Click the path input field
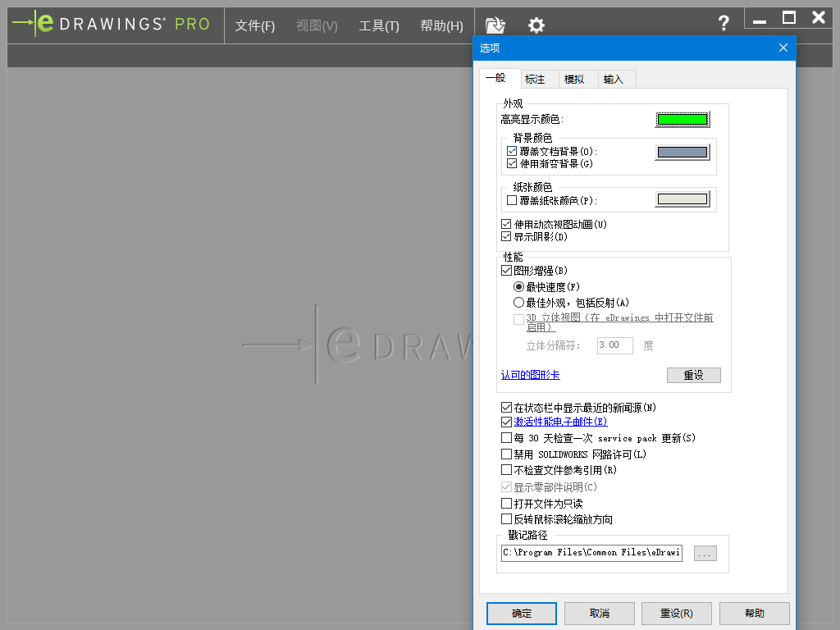 tap(591, 553)
